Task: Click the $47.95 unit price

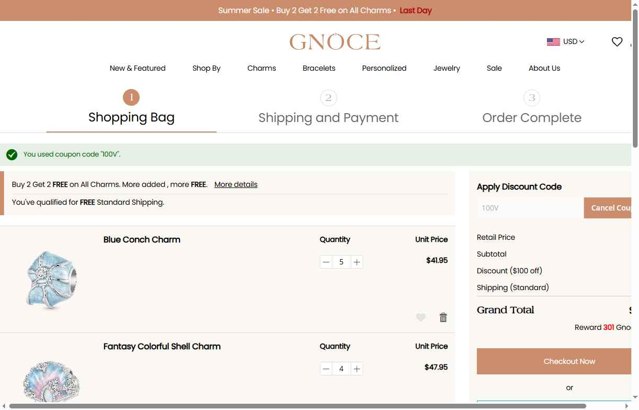Action: point(436,367)
